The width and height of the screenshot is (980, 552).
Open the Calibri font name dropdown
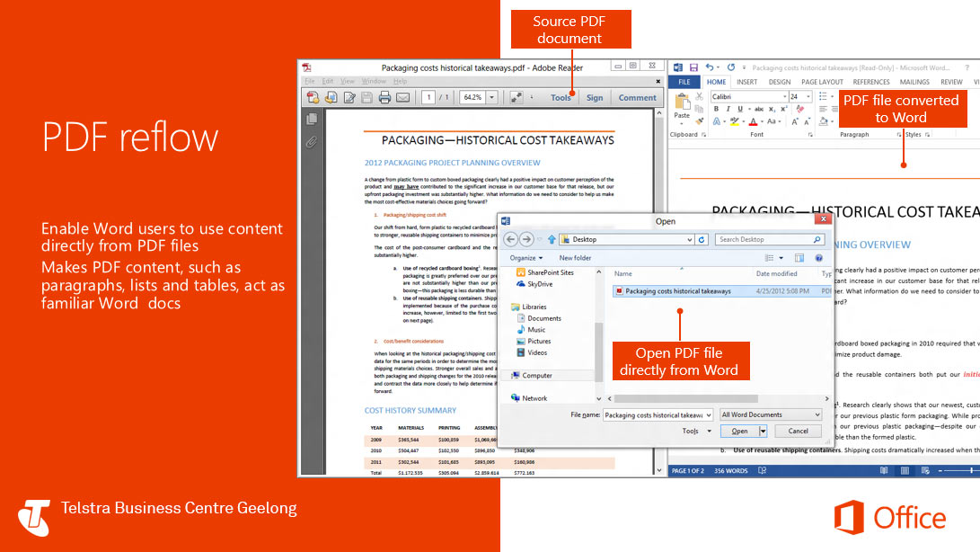click(x=784, y=97)
